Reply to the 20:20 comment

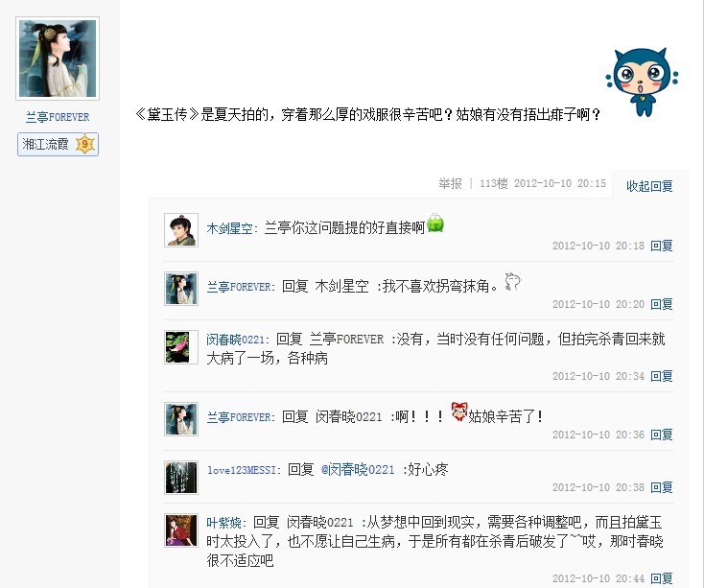(662, 304)
